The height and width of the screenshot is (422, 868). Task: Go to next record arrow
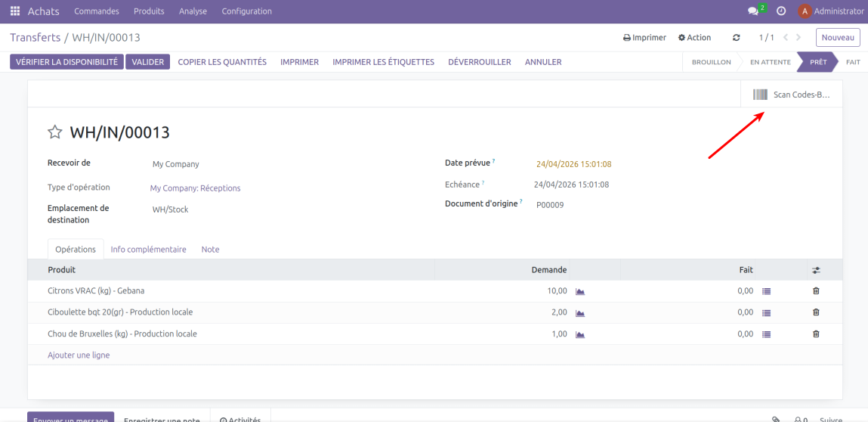click(x=798, y=38)
